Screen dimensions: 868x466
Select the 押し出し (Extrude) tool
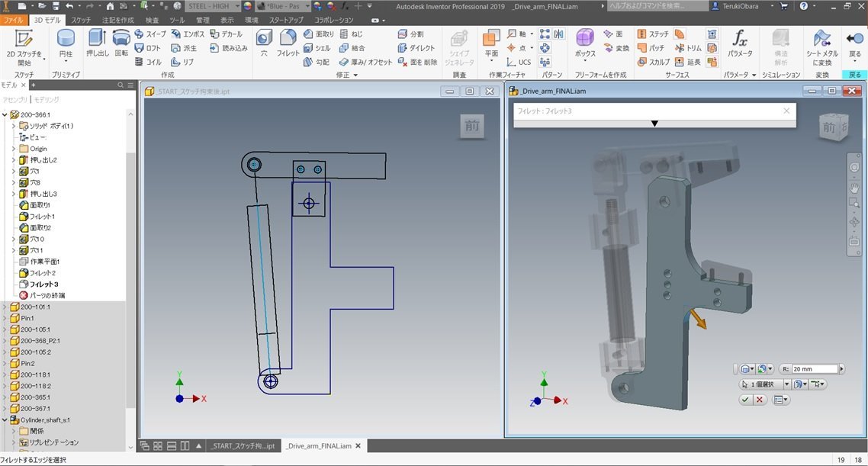(98, 43)
